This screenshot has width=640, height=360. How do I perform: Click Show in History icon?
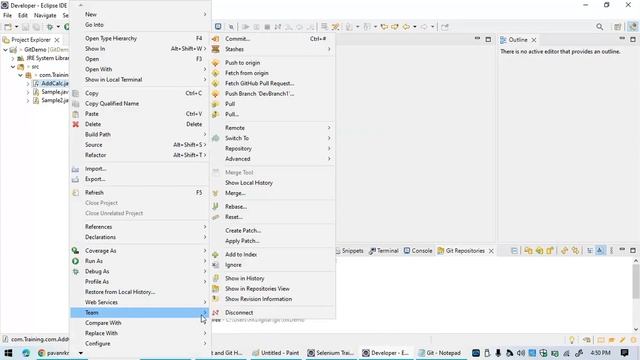[216, 278]
